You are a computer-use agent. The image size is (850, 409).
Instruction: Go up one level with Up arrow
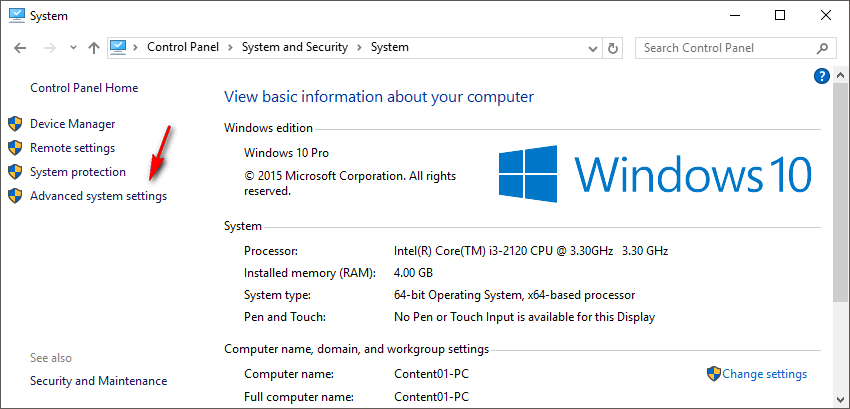[93, 47]
